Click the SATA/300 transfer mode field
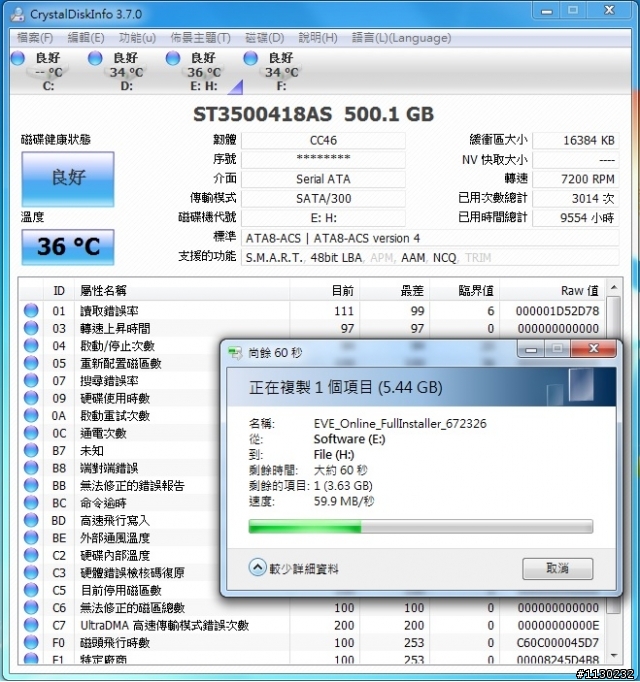This screenshot has width=640, height=682. tap(323, 198)
